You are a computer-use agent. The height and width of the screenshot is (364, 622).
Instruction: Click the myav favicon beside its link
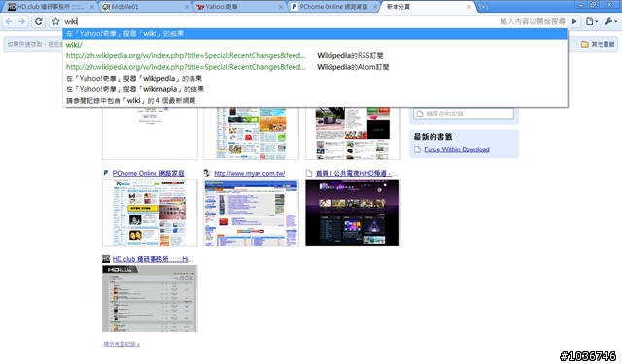tap(207, 173)
